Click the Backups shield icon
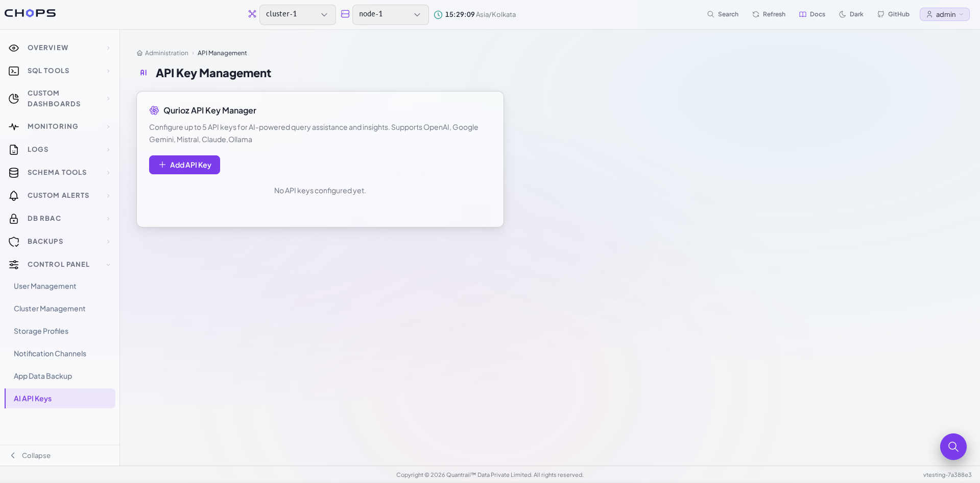The height and width of the screenshot is (483, 980). point(14,242)
